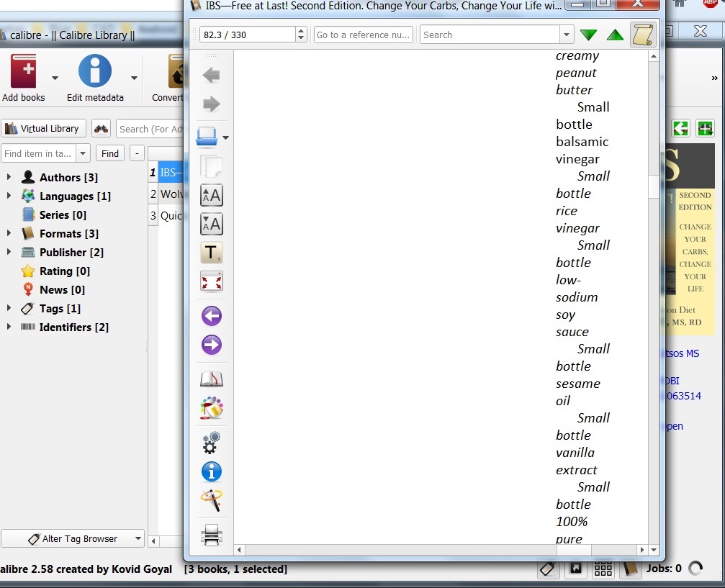The width and height of the screenshot is (725, 588).
Task: Expand the Languages [1] category
Action: tap(9, 196)
